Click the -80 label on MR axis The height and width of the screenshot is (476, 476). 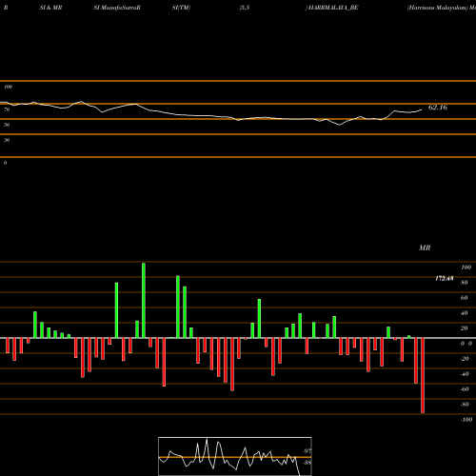(x=465, y=405)
